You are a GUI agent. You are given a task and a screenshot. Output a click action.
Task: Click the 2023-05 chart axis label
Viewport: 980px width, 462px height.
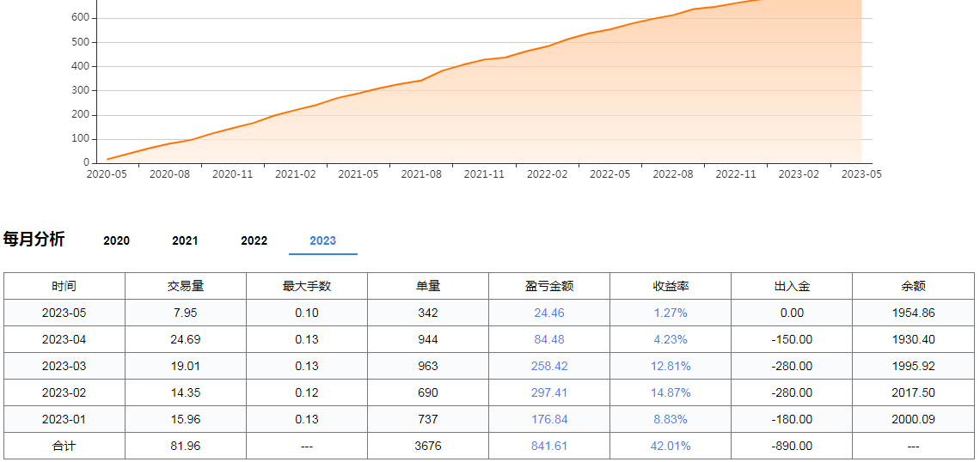[x=861, y=174]
